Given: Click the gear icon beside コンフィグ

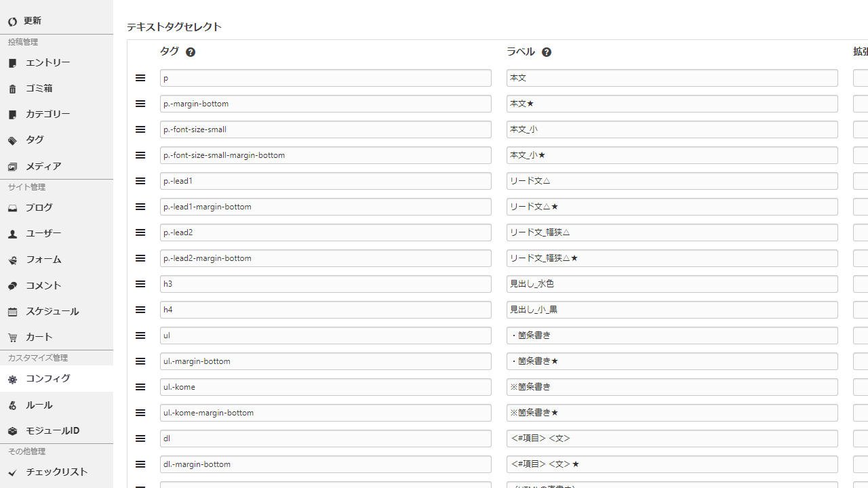Looking at the screenshot, I should 12,380.
